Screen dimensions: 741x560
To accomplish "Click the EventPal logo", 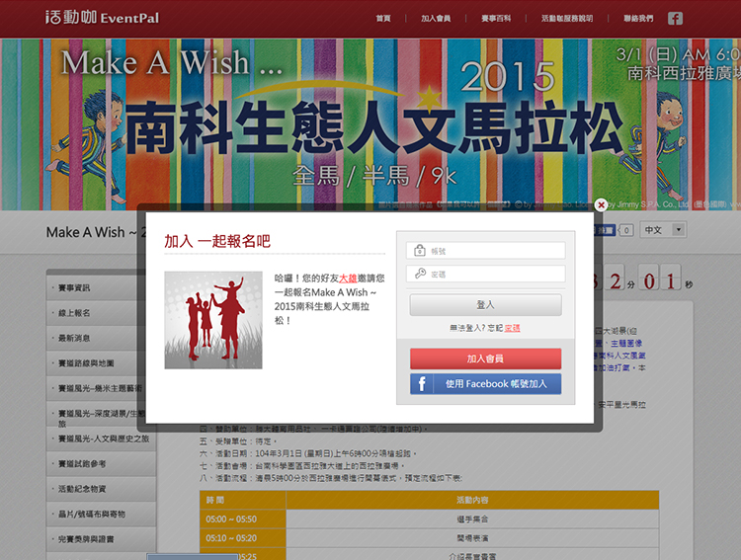I will (102, 18).
